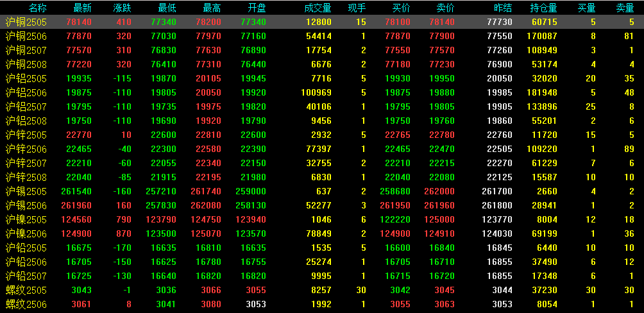This screenshot has width=644, height=313.
Task: Click high price 20105 of 沪铝2505
Action: [208, 78]
